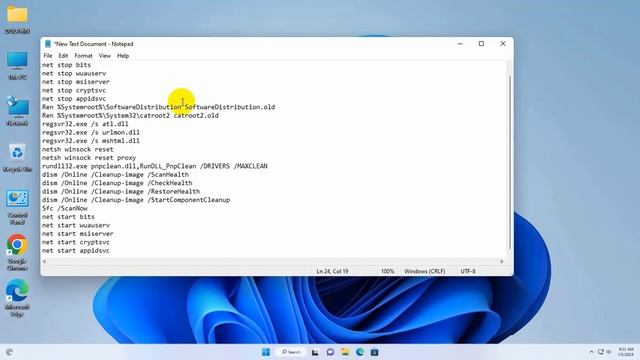Image resolution: width=640 pixels, height=360 pixels.
Task: Click the line 'regsvr32.exe /s mshtml.dll'
Action: pos(91,141)
